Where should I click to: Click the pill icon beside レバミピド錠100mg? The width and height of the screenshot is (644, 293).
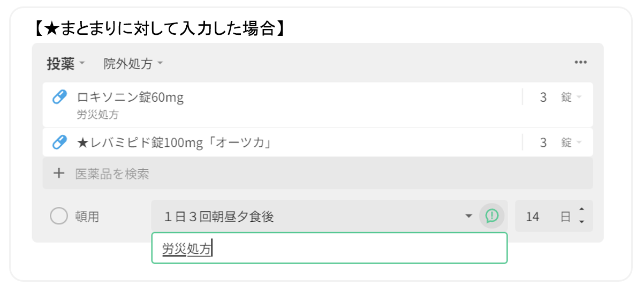pos(59,142)
